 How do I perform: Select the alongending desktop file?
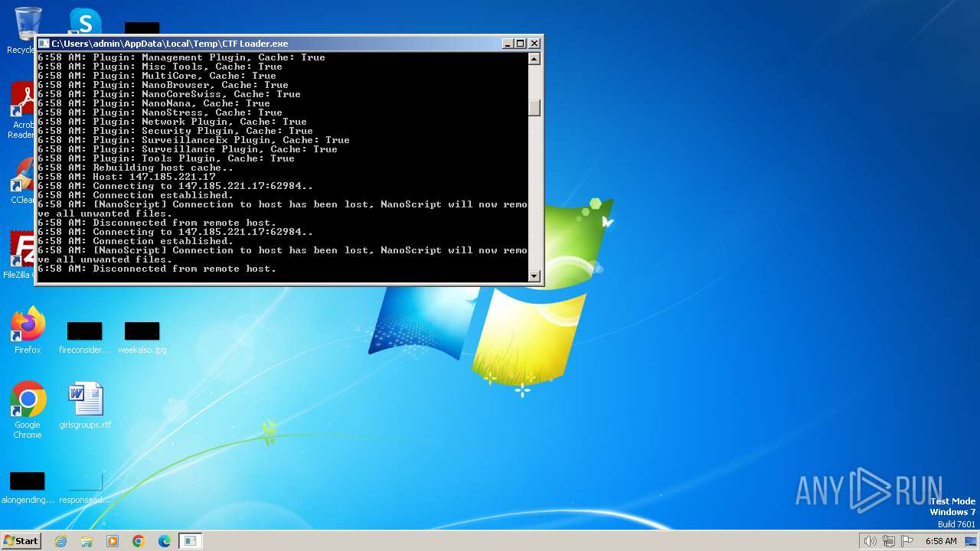[x=28, y=487]
